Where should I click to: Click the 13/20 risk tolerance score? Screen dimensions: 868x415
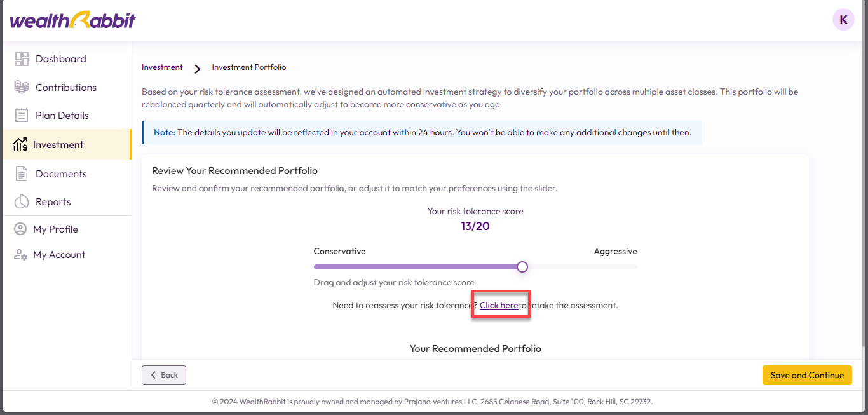pos(475,226)
